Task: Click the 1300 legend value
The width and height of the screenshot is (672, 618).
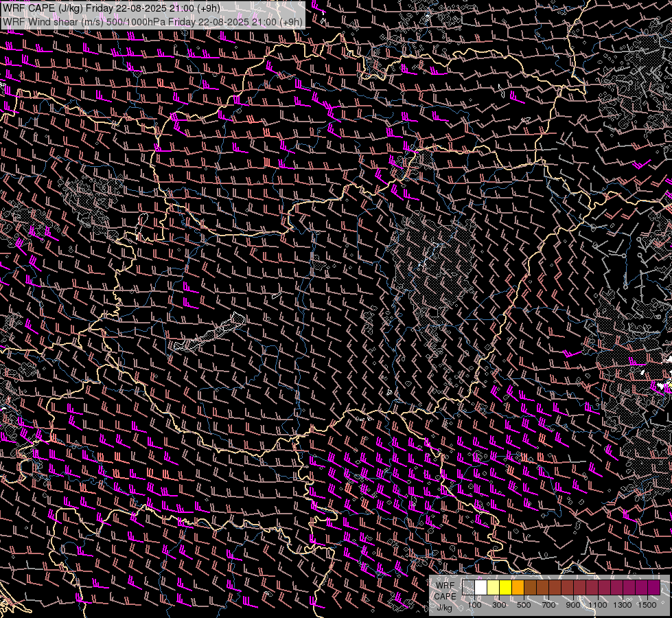Action: point(623,605)
